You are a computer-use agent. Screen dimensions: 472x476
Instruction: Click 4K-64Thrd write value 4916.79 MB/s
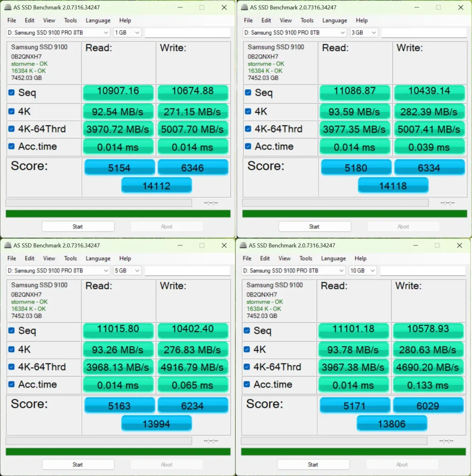(x=193, y=367)
